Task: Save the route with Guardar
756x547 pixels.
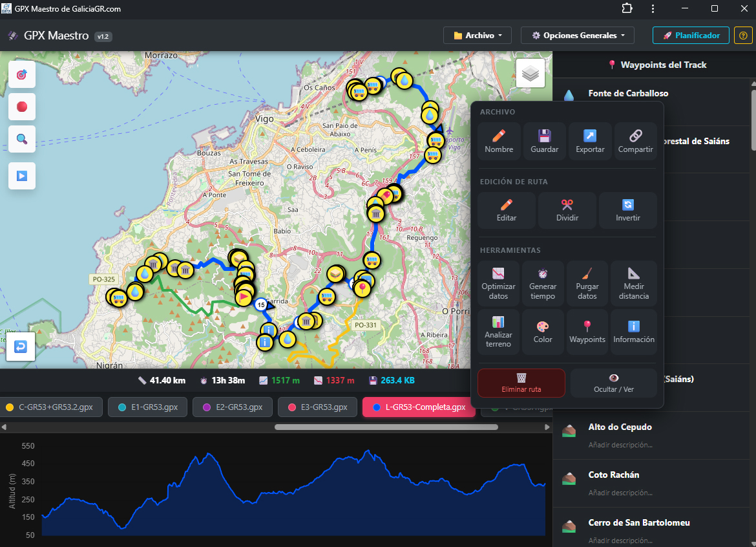Action: (544, 142)
